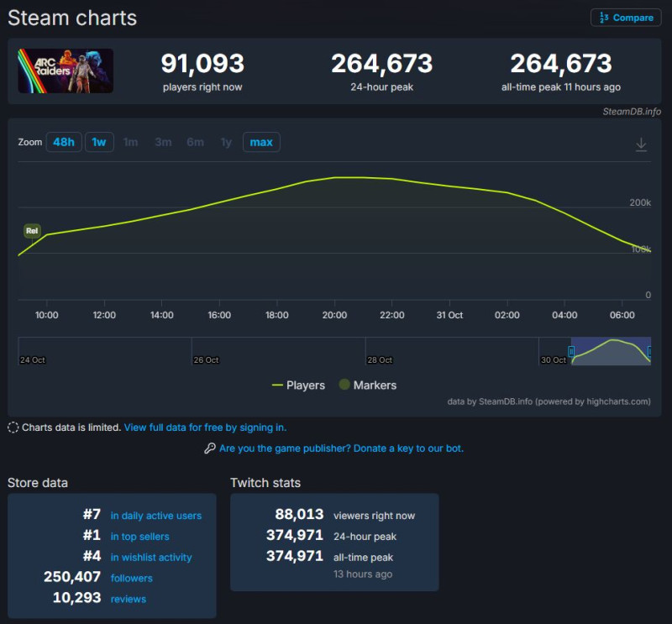Click the '28 Oct' navigator label
672x624 pixels.
(380, 360)
